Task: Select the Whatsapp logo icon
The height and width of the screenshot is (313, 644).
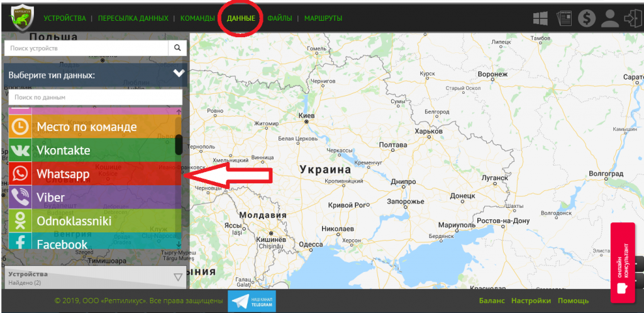Action: point(20,174)
